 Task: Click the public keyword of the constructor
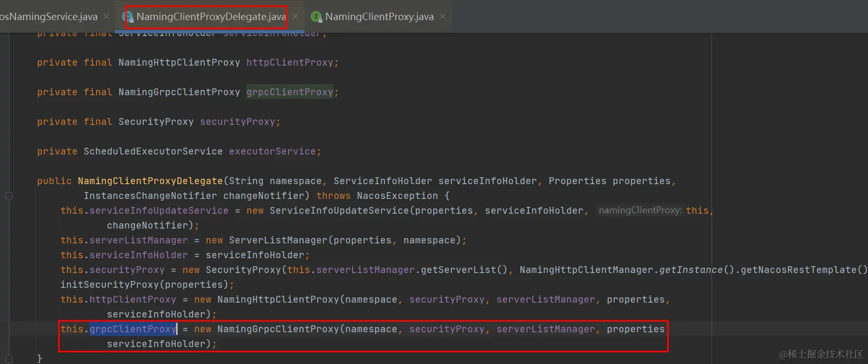pos(54,181)
